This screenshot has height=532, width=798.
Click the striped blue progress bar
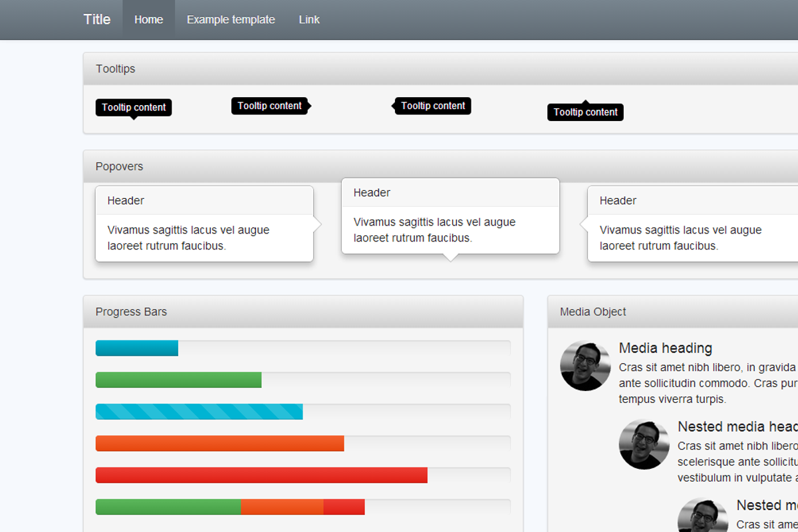[x=198, y=411]
